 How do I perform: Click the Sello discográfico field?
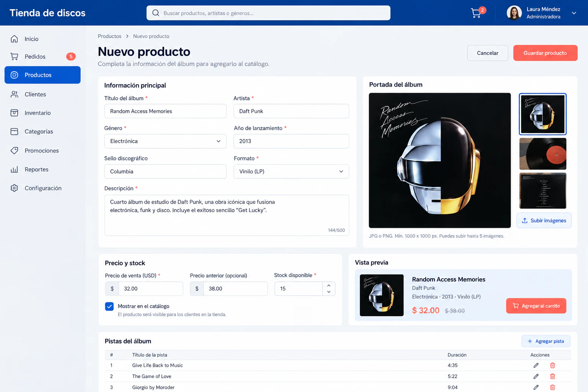click(165, 171)
